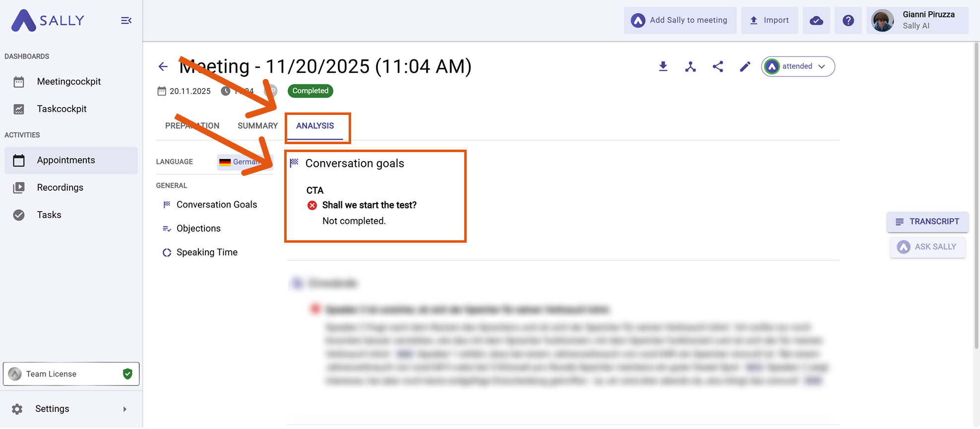Open the help question mark icon
The width and height of the screenshot is (980, 429).
point(848,20)
